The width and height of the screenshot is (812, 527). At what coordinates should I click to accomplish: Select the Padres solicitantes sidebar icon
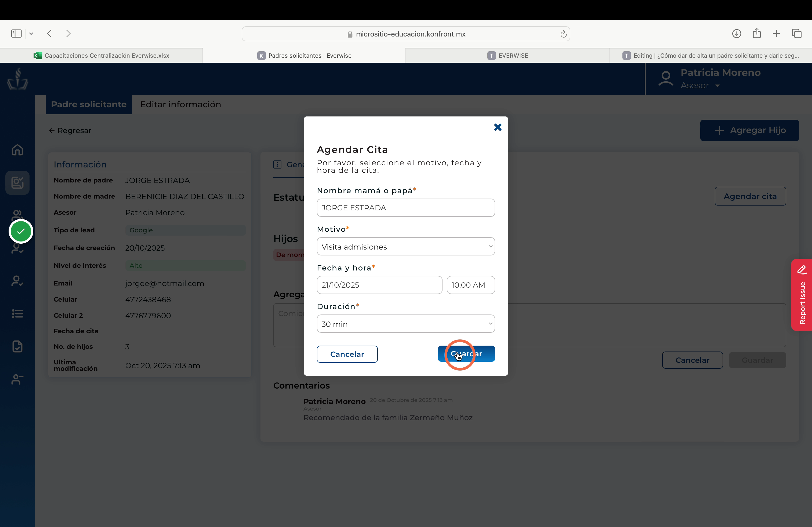tap(17, 183)
